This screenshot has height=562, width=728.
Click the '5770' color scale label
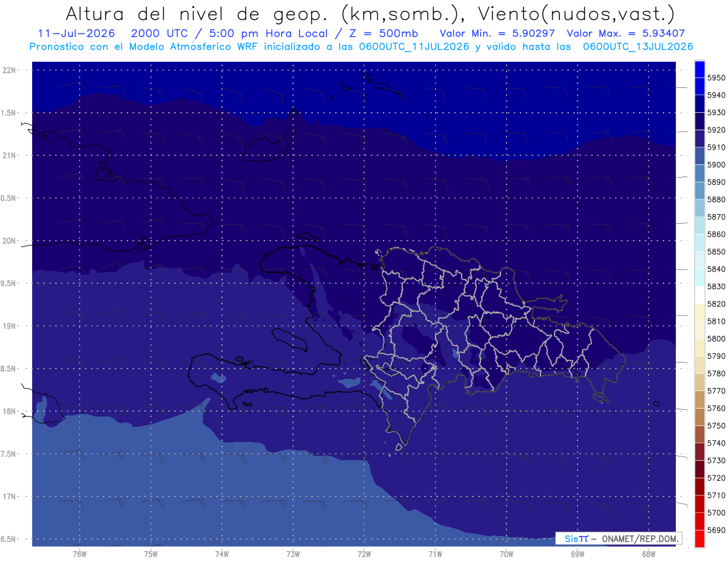[716, 391]
